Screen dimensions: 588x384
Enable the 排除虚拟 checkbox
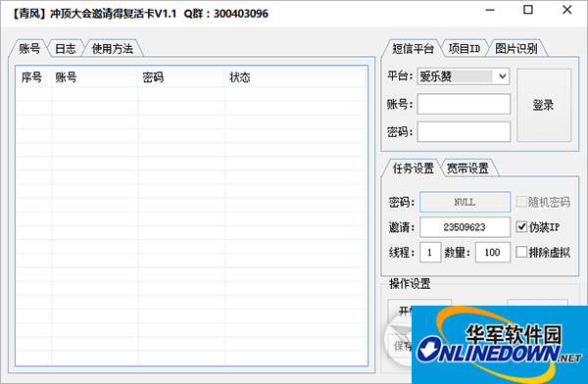[543, 252]
